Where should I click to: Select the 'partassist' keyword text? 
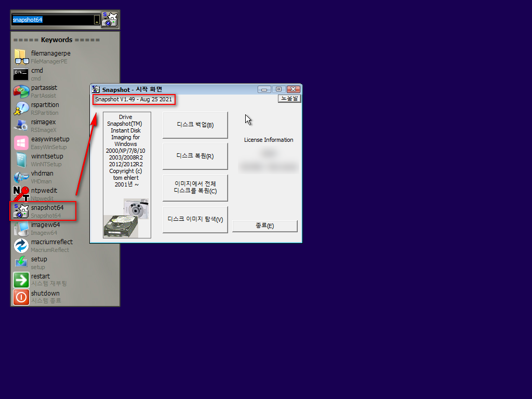[x=44, y=87]
